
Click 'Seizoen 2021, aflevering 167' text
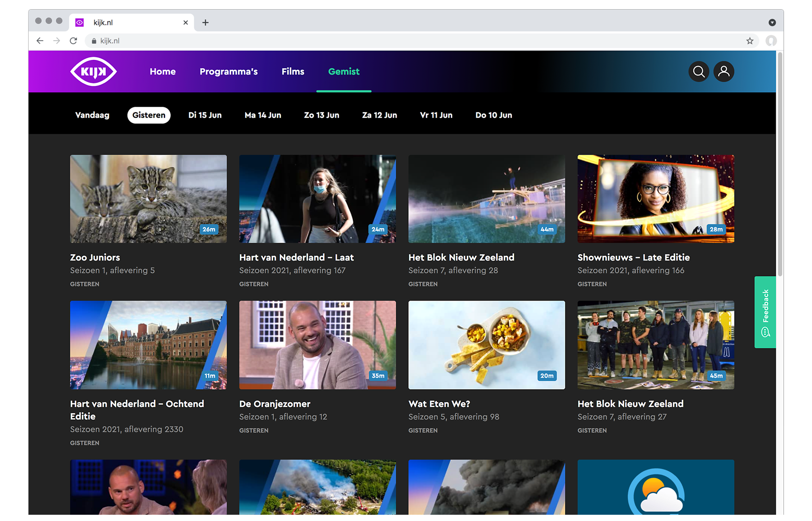(x=293, y=270)
